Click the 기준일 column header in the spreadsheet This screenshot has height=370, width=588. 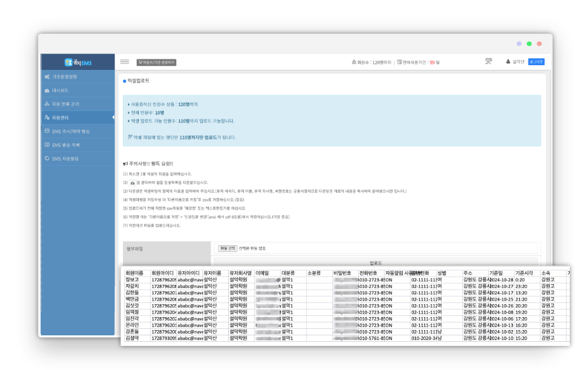tap(496, 273)
